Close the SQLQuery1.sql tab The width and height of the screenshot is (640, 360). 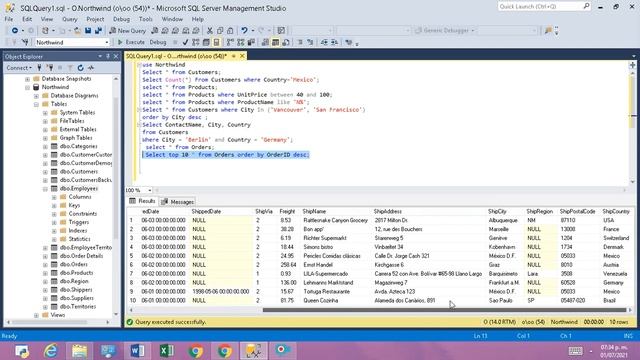tap(242, 56)
